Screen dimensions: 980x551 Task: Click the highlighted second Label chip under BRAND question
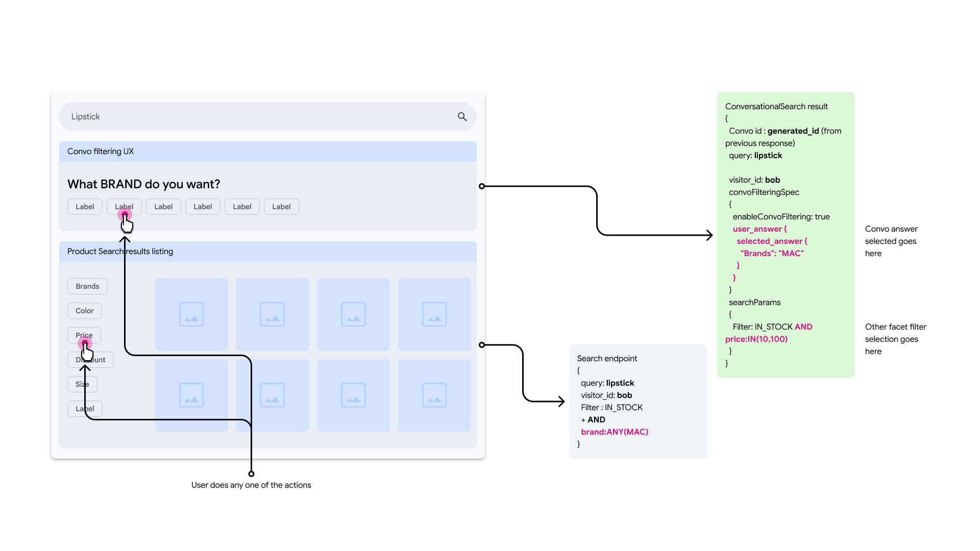coord(124,206)
